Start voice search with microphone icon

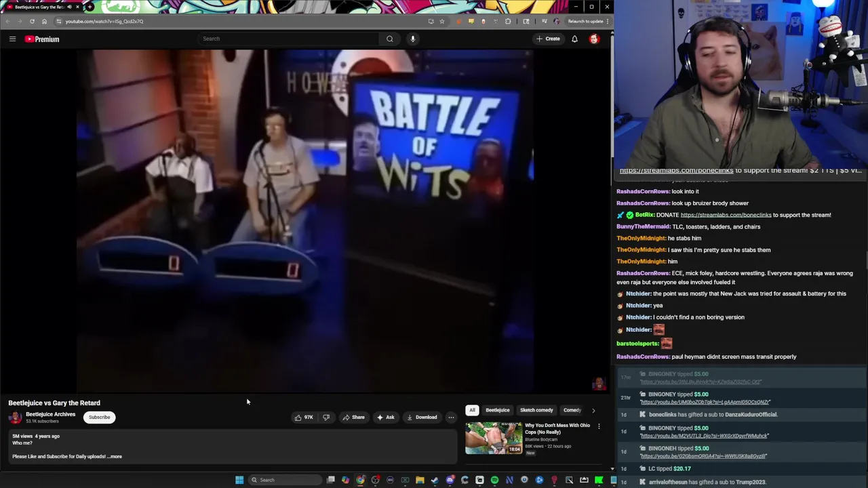(412, 39)
